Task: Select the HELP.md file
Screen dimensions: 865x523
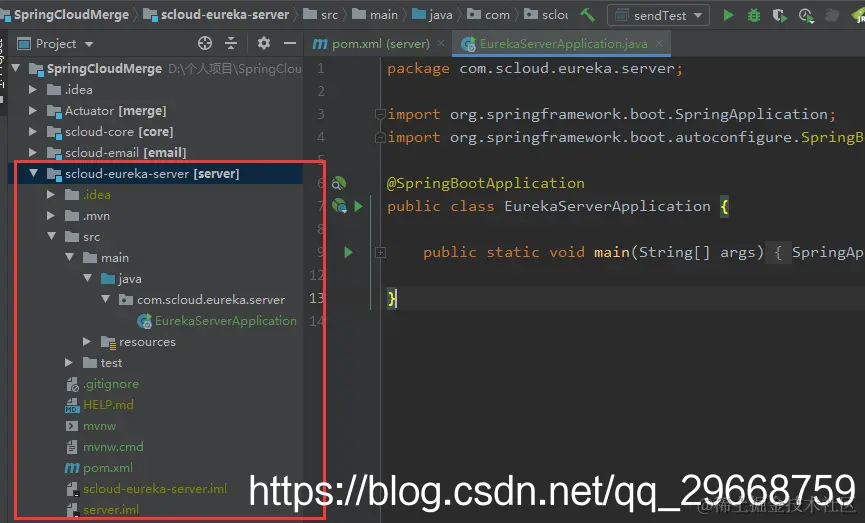Action: (x=108, y=405)
